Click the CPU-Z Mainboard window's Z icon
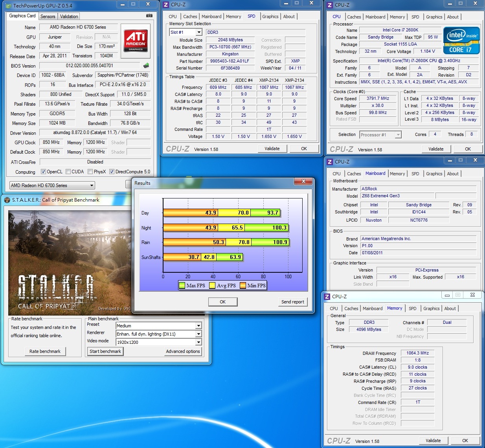Viewport: 485px width, 448px height. pyautogui.click(x=330, y=162)
